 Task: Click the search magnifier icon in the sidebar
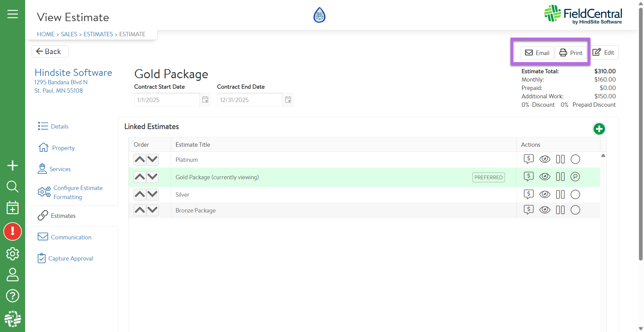[12, 186]
